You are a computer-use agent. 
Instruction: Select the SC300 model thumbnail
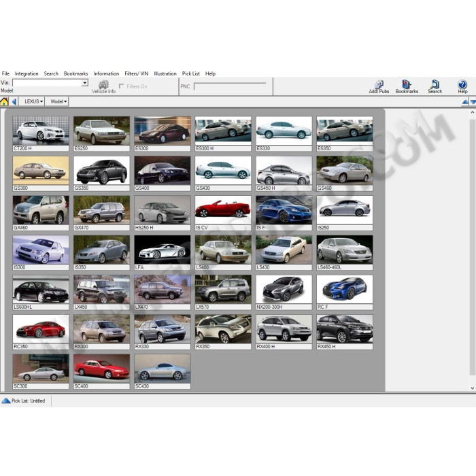pyautogui.click(x=41, y=371)
